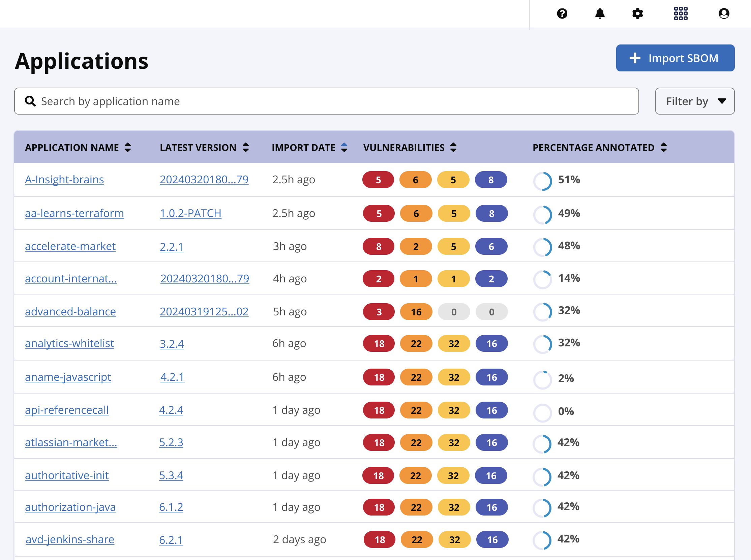Screen dimensions: 751x560
Task: Click the "5h ago" import date
Action: click(290, 311)
